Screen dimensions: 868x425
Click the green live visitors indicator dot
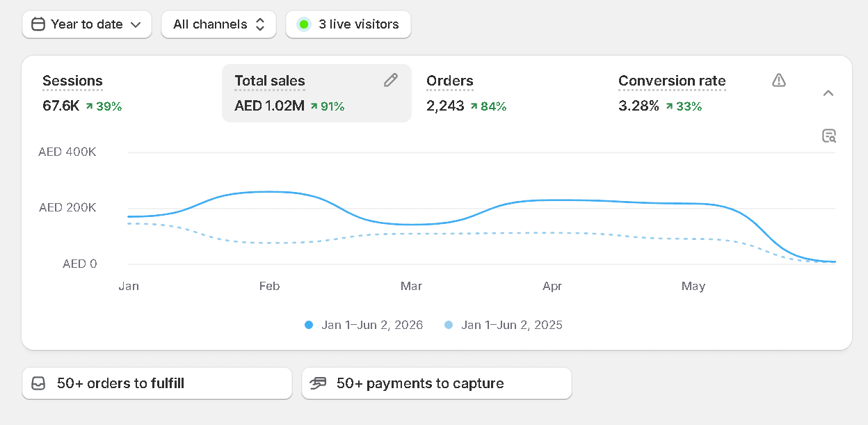point(304,24)
